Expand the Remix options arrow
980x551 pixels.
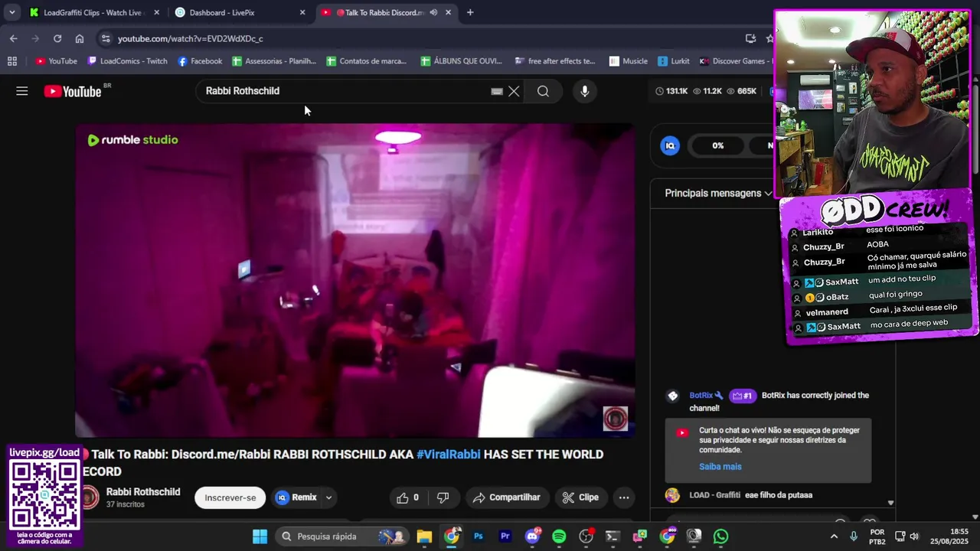coord(328,497)
